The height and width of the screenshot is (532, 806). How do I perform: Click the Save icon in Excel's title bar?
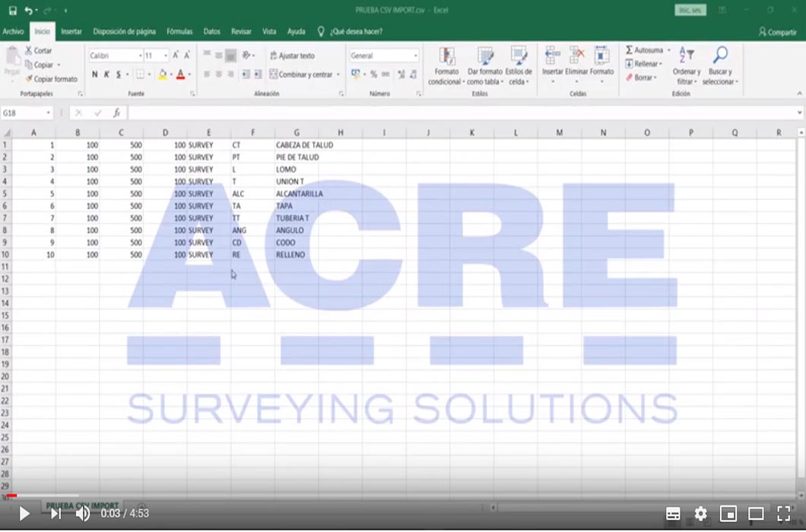[x=13, y=11]
